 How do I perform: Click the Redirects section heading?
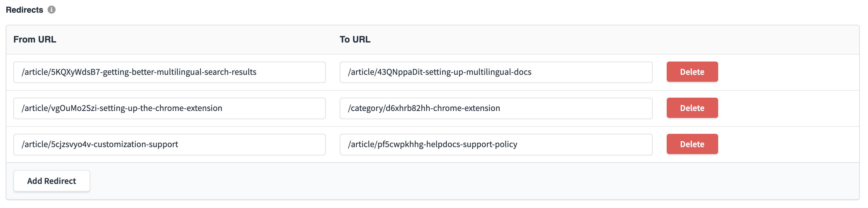pos(24,10)
